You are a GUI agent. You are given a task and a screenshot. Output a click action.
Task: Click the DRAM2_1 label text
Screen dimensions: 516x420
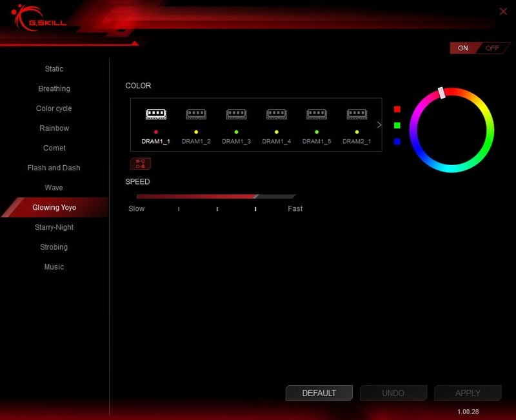[x=357, y=141]
